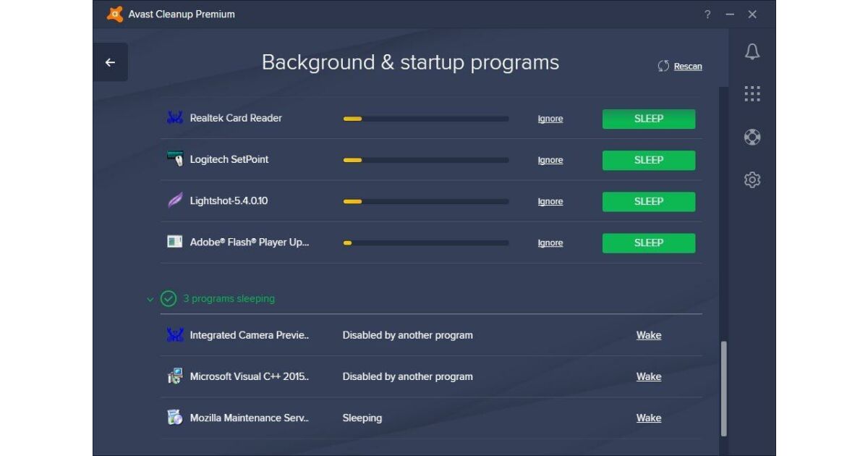Put Adobe Flash Player Updater to sleep

648,243
